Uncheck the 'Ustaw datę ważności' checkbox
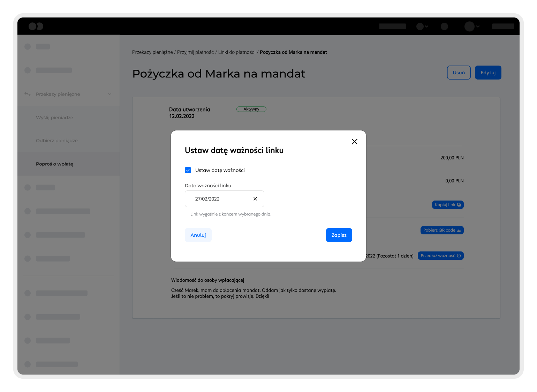The width and height of the screenshot is (537, 392). click(x=188, y=170)
